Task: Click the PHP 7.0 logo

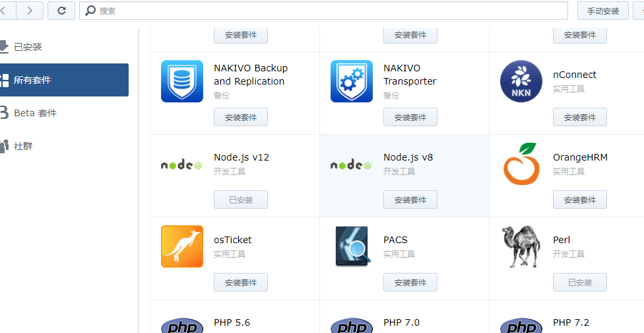Action: click(352, 325)
